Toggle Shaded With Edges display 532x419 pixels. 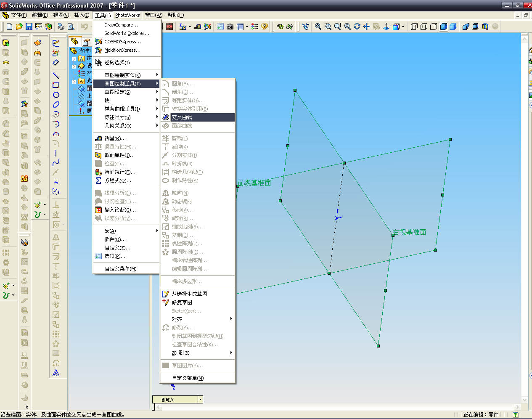tap(443, 27)
